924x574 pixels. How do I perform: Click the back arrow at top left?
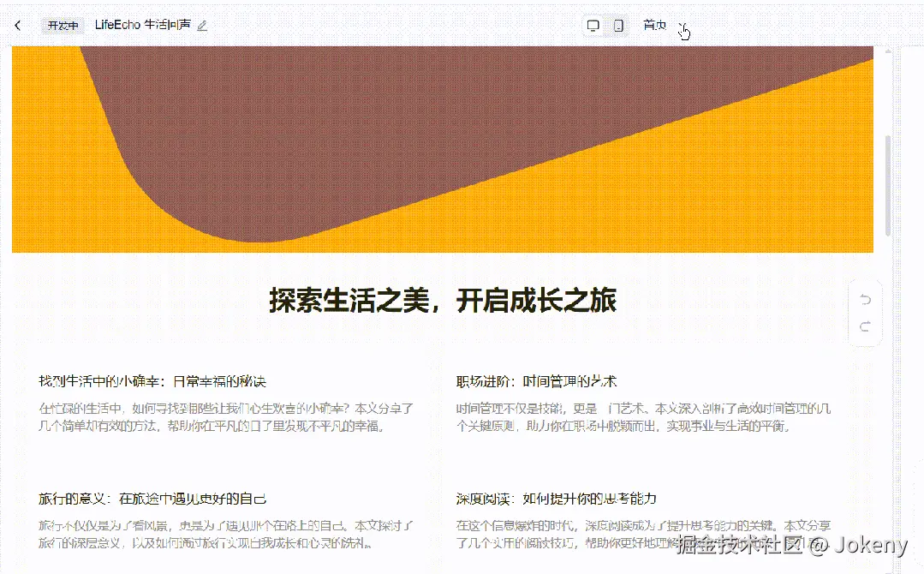coord(17,25)
